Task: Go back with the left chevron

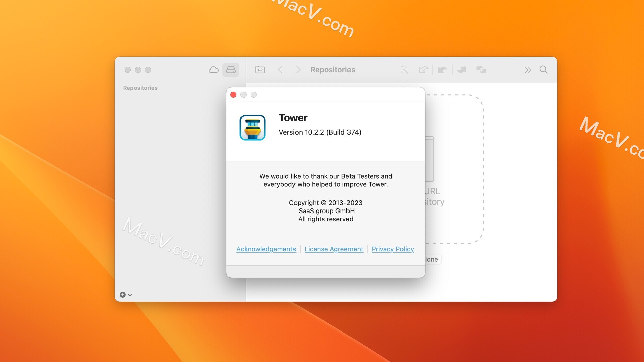Action: 280,70
